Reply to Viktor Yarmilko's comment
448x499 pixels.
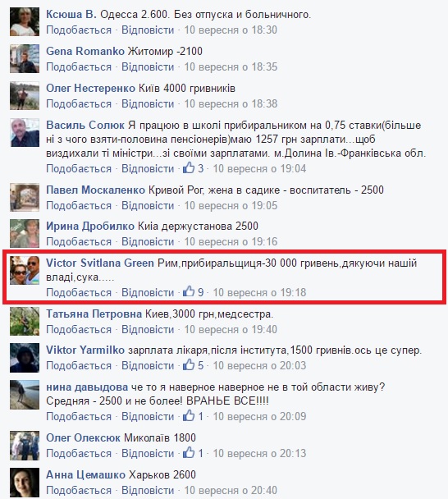point(148,366)
